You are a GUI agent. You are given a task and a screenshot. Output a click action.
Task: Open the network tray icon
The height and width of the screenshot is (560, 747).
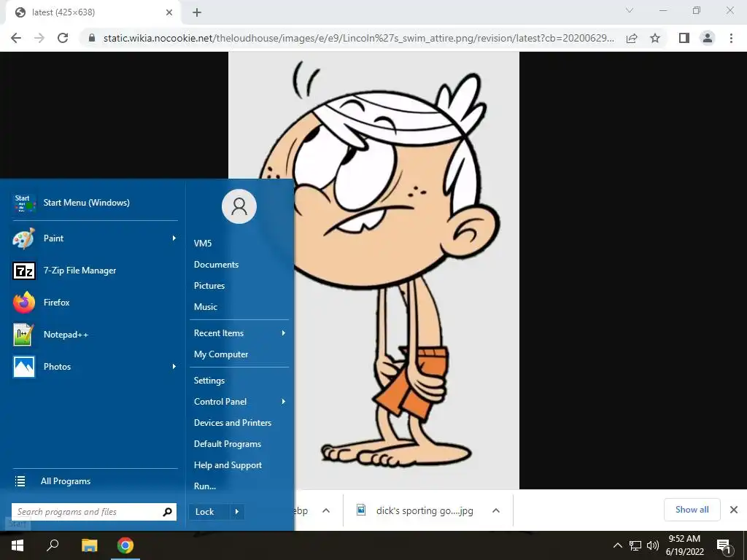coord(635,545)
